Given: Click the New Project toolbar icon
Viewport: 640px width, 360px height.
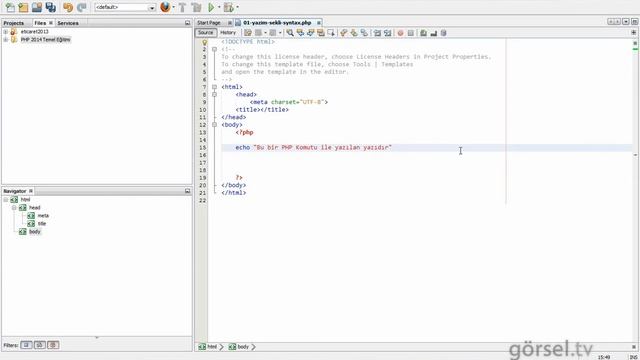Looking at the screenshot, I should (23, 7).
